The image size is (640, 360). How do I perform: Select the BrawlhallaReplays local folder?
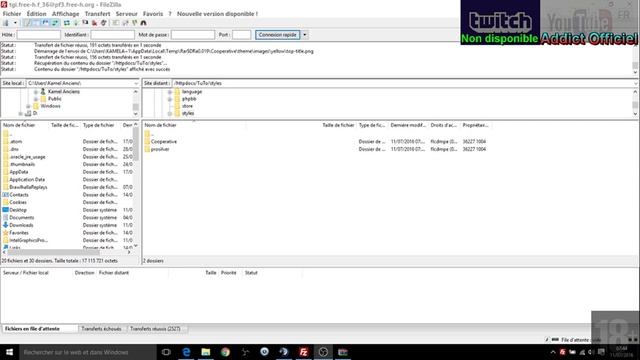pos(28,187)
